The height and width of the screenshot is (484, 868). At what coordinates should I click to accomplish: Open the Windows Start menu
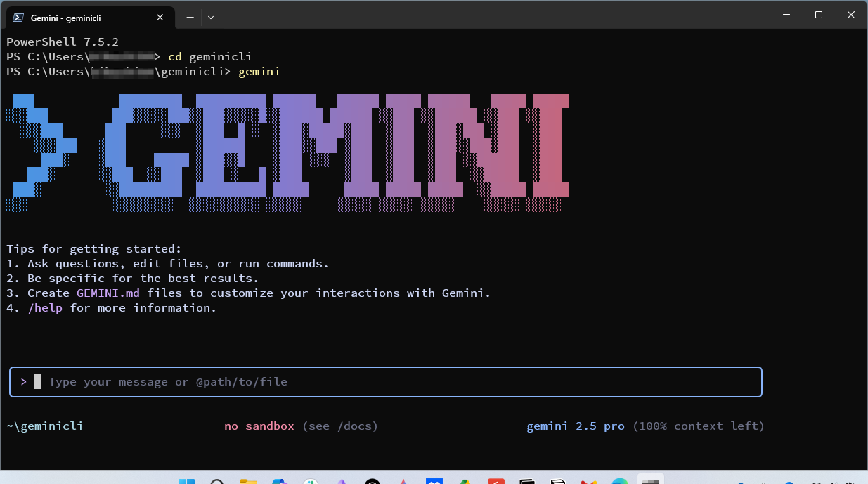pyautogui.click(x=186, y=481)
